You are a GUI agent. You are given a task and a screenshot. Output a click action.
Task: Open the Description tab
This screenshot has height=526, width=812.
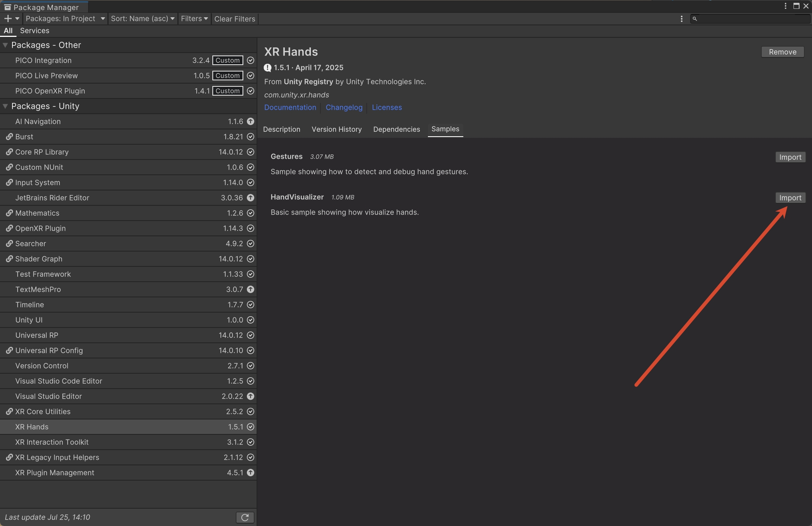click(282, 129)
